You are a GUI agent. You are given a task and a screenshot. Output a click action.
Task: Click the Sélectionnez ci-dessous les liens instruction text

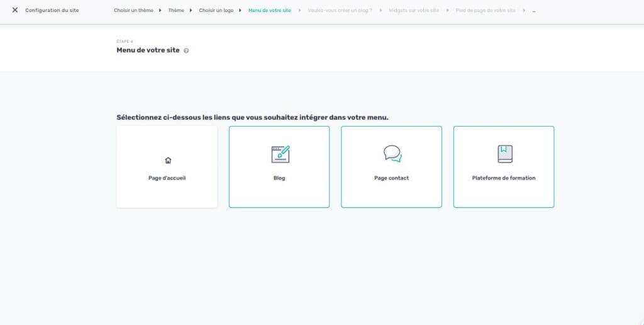point(253,118)
